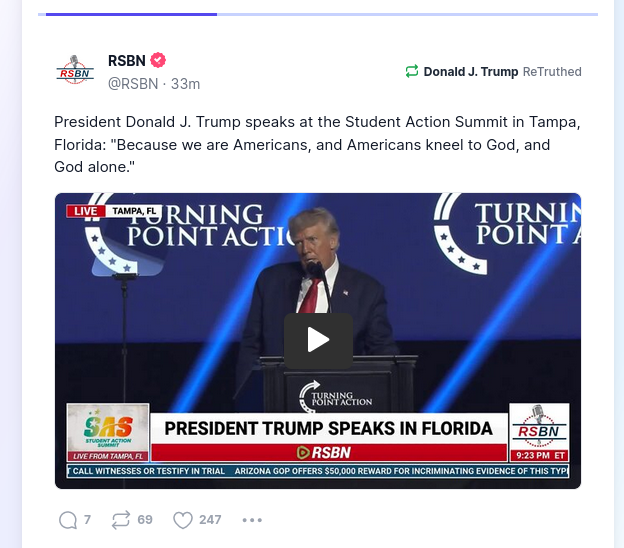
Task: Click the progress bar at the top
Action: 318,14
